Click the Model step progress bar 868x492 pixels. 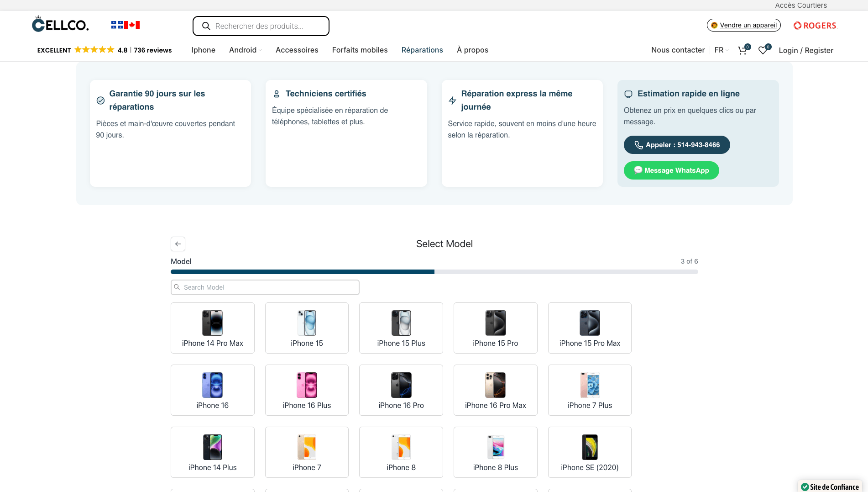[x=434, y=272]
